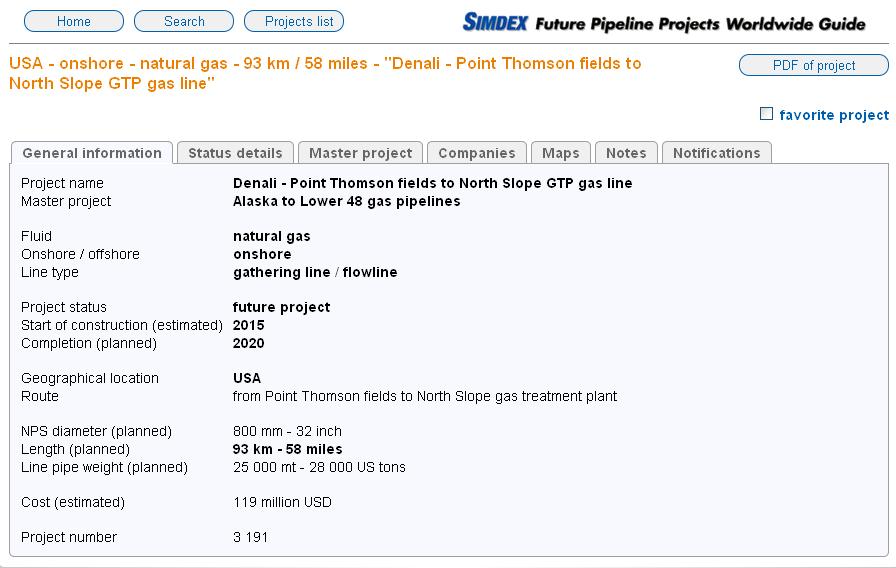The image size is (896, 568).
Task: Switch to the Notifications tab
Action: pyautogui.click(x=716, y=153)
